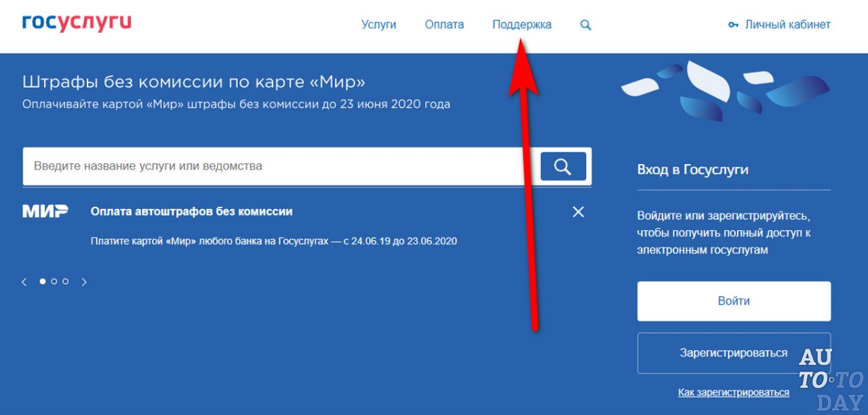Select the third carousel dot
Viewport: 868px width, 415px height.
65,281
